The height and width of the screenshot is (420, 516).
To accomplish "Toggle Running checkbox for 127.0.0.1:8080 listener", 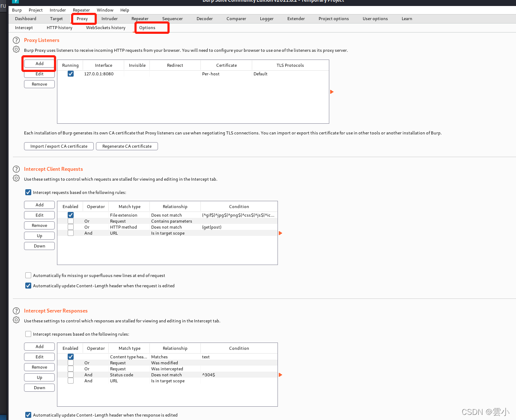I will [x=71, y=74].
